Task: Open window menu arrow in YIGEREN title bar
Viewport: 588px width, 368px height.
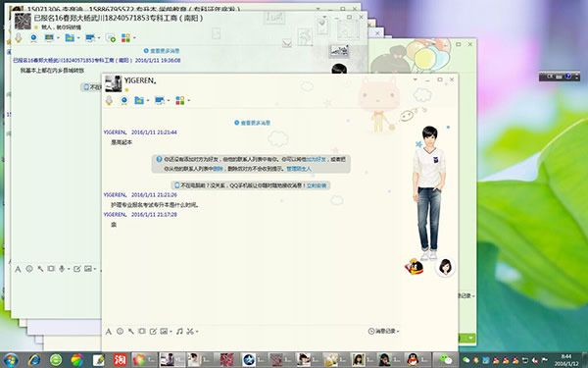Action: pyautogui.click(x=416, y=79)
